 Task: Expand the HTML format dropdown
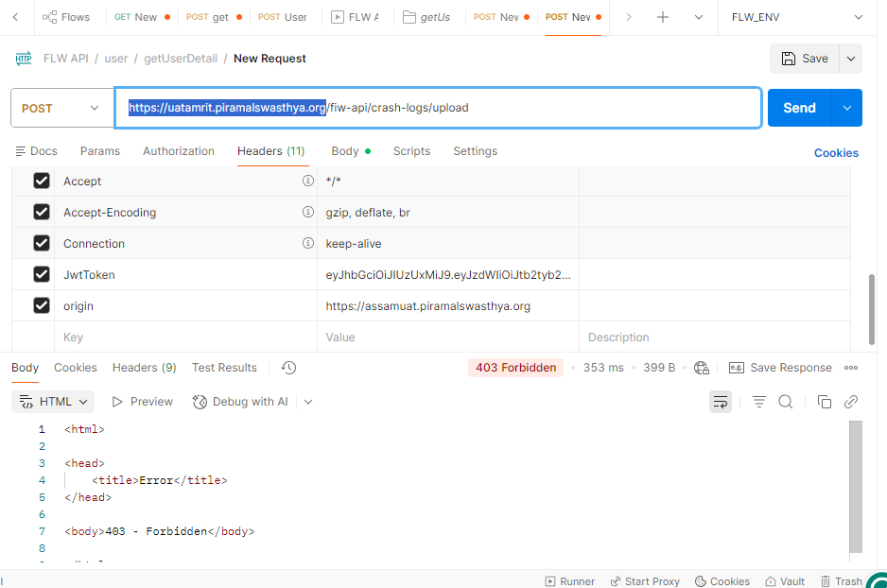(x=53, y=402)
